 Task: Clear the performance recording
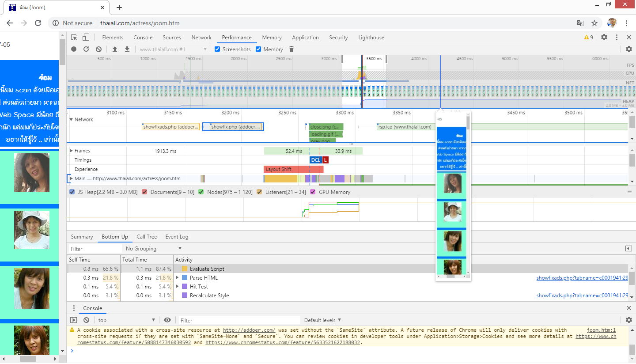(x=98, y=49)
